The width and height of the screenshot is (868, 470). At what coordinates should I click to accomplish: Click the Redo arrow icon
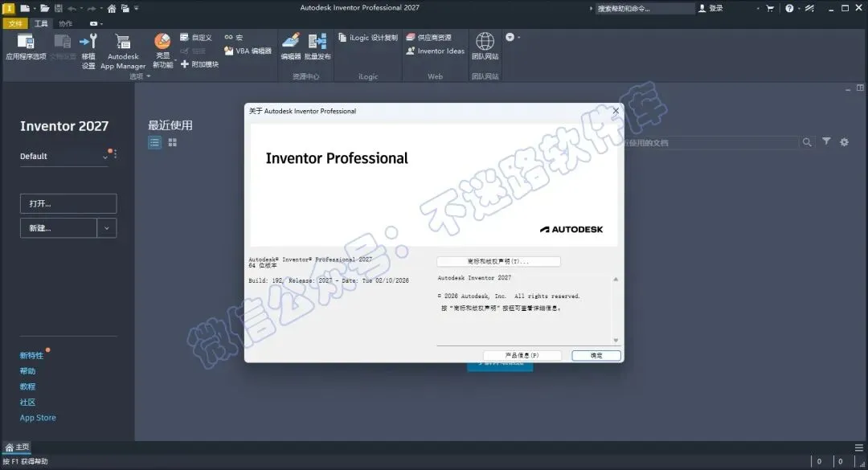tap(92, 8)
